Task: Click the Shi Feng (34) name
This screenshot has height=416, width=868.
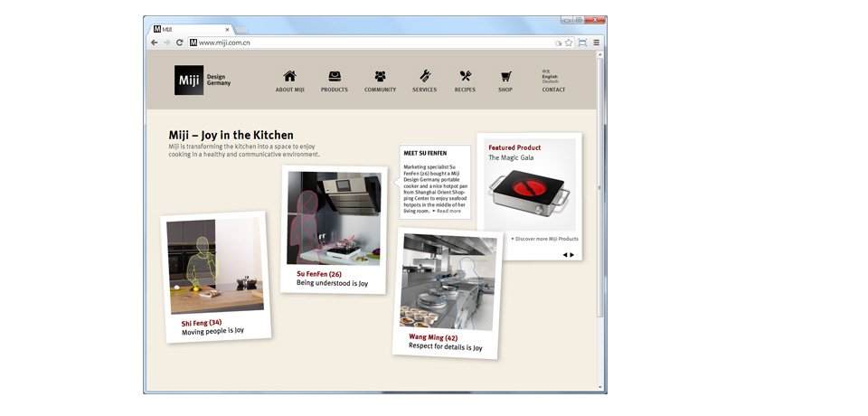Action: (x=202, y=322)
